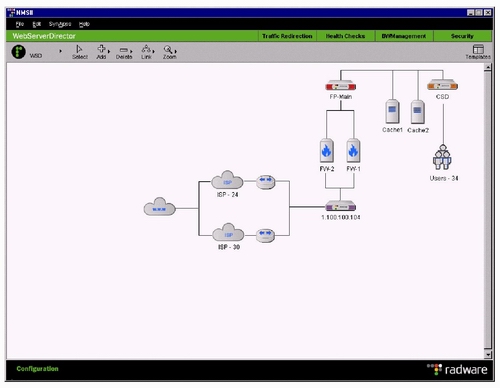Select the router next to ISP - 30
This screenshot has width=500, height=388.
[x=265, y=236]
